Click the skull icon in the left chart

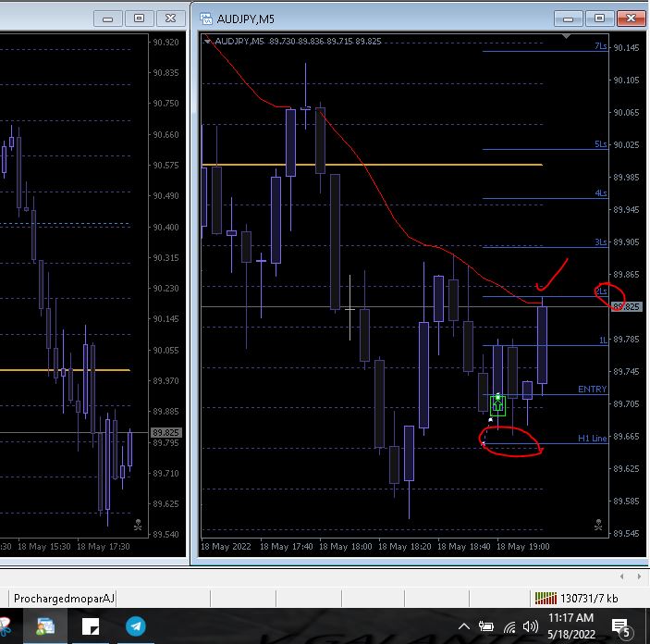[138, 525]
